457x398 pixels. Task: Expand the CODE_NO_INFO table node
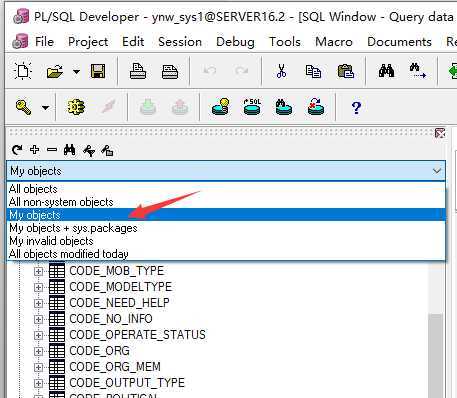coord(38,319)
